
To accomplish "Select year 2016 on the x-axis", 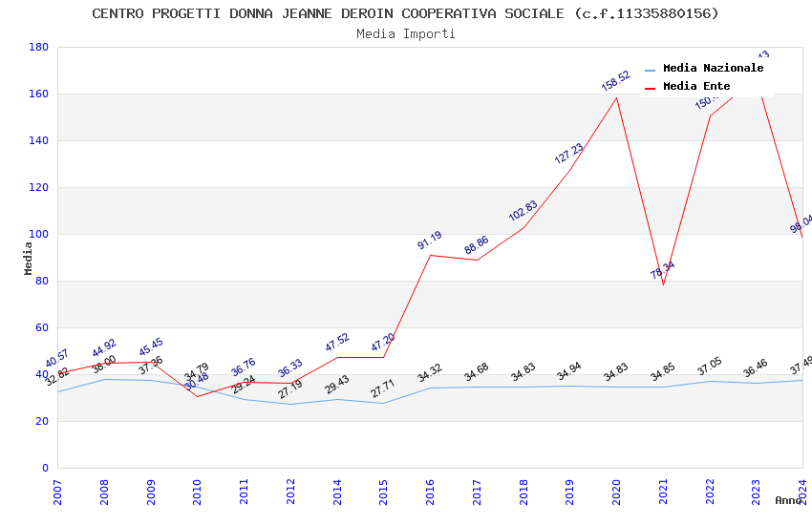I will tap(430, 492).
